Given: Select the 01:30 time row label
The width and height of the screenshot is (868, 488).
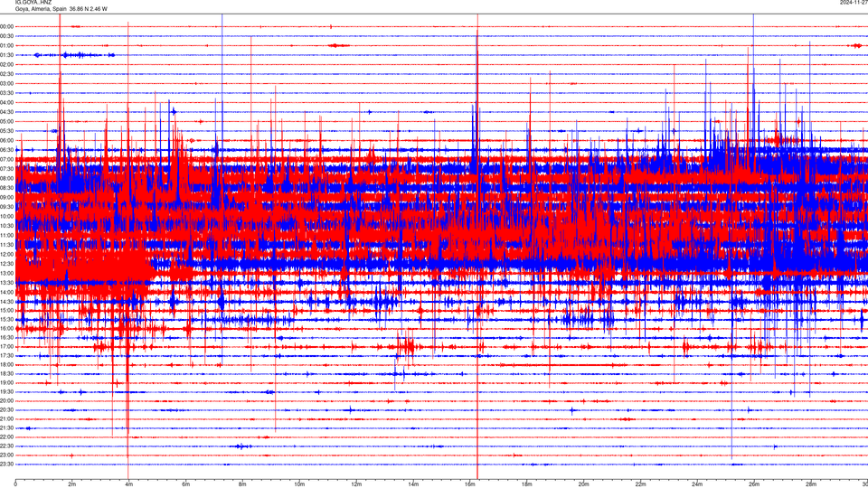Looking at the screenshot, I should tap(6, 55).
